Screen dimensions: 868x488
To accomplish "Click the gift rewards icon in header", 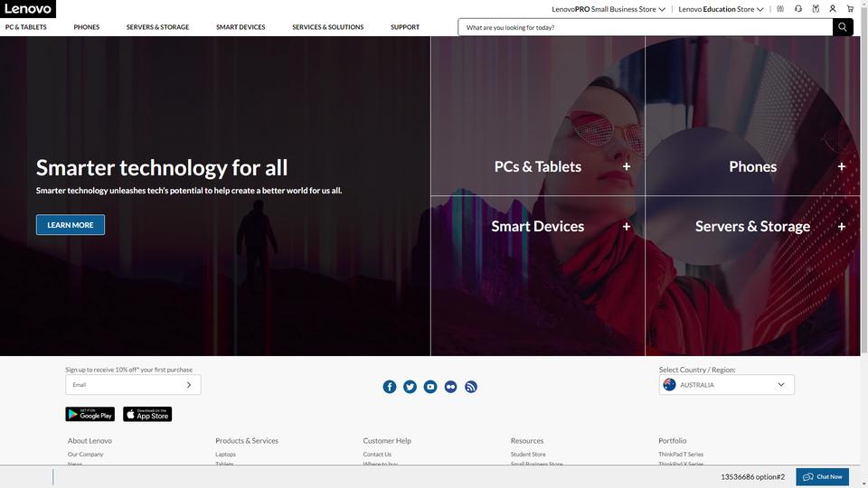I will [816, 9].
